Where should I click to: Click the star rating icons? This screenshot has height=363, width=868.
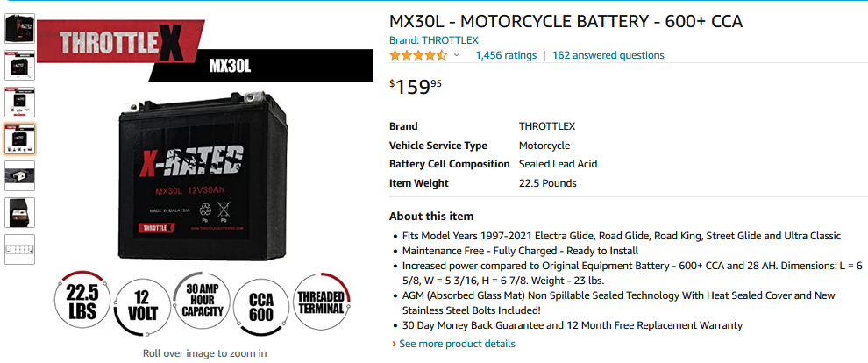pos(418,55)
